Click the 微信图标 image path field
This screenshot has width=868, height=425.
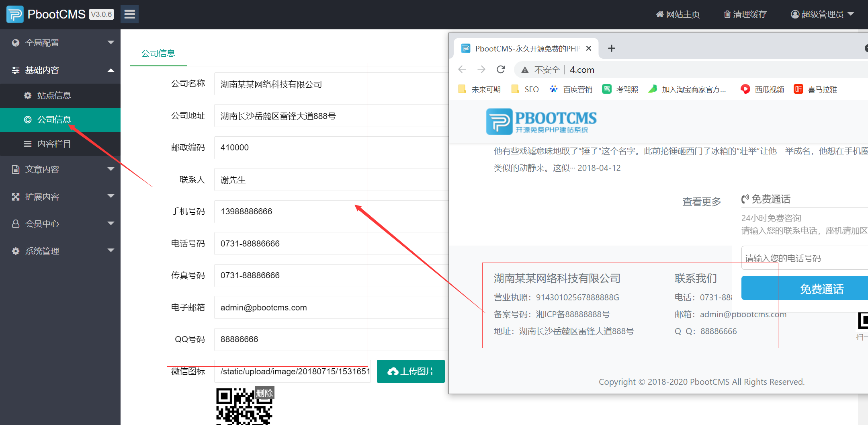(293, 372)
